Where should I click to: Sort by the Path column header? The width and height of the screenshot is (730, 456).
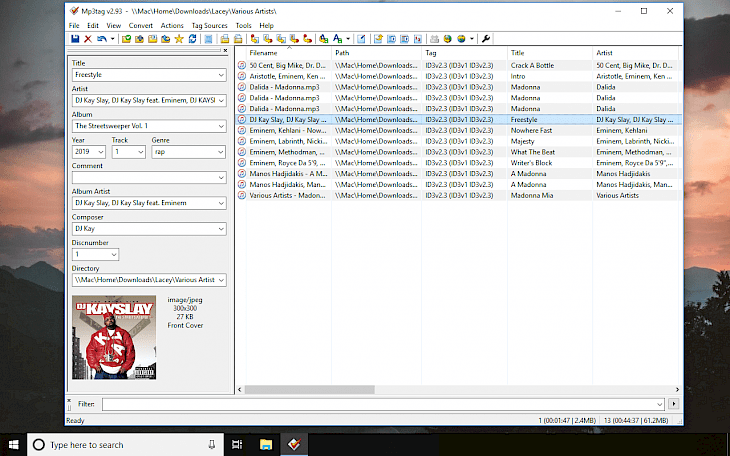click(376, 53)
